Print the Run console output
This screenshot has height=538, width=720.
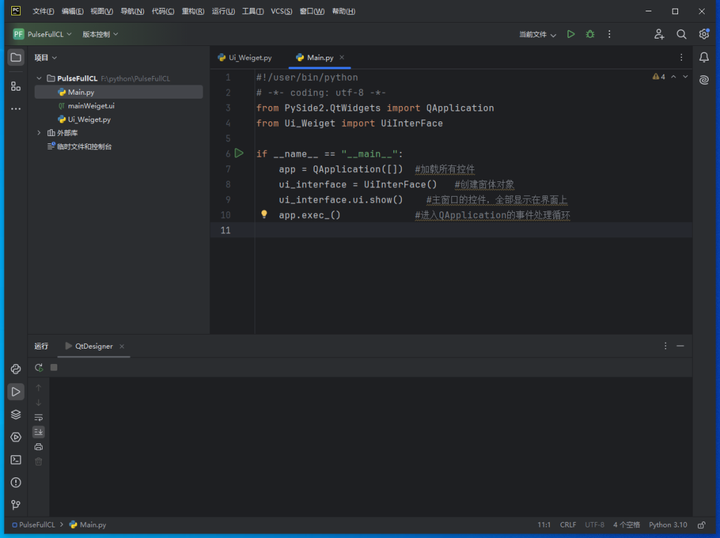pos(39,447)
